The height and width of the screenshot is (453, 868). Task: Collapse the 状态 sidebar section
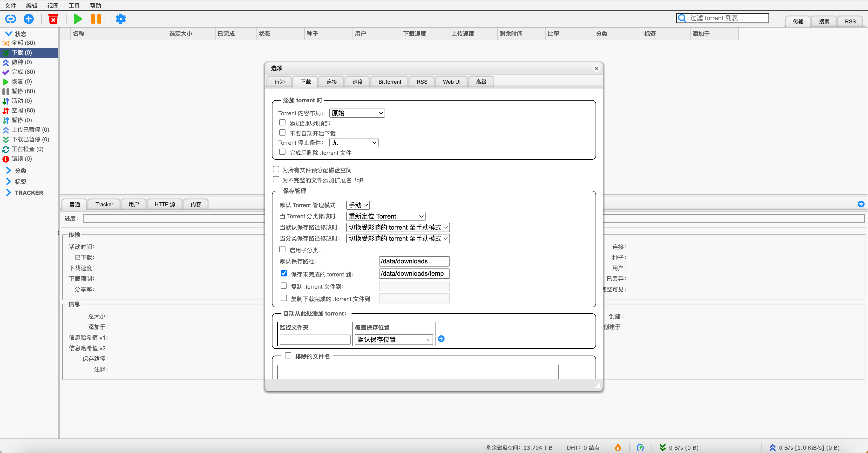pos(9,34)
